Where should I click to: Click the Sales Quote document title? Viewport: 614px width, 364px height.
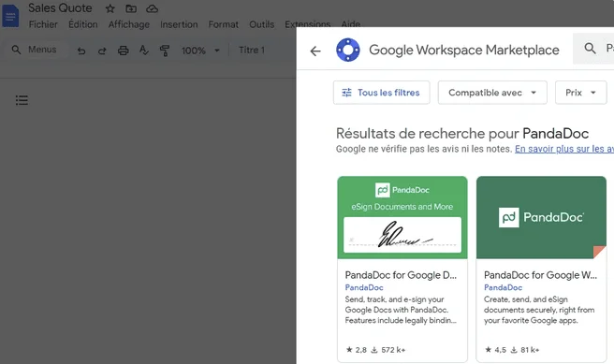[60, 8]
